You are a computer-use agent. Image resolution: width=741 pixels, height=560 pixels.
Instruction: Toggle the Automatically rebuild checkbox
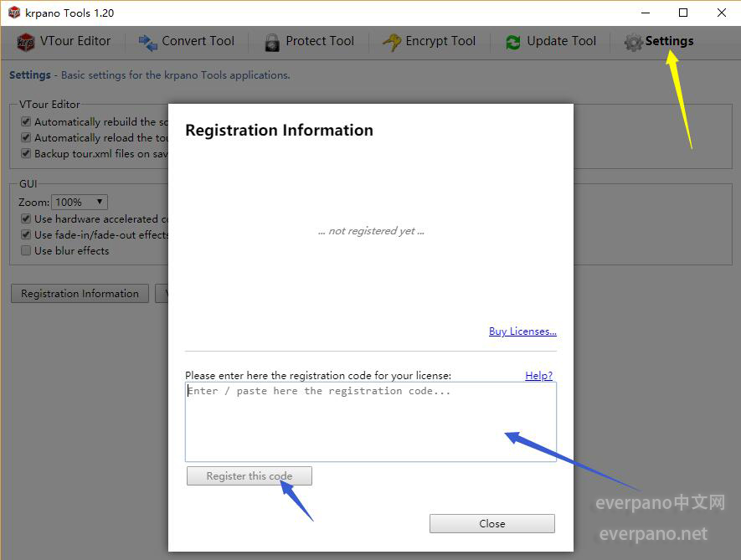tap(26, 122)
